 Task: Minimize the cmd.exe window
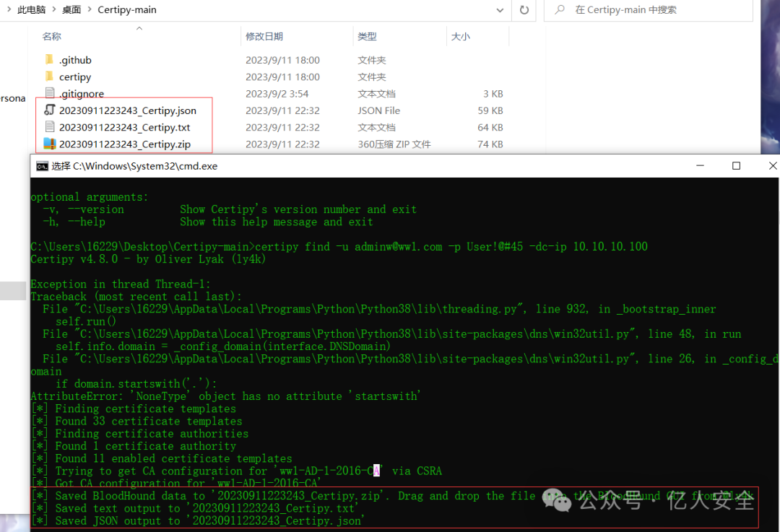(700, 165)
